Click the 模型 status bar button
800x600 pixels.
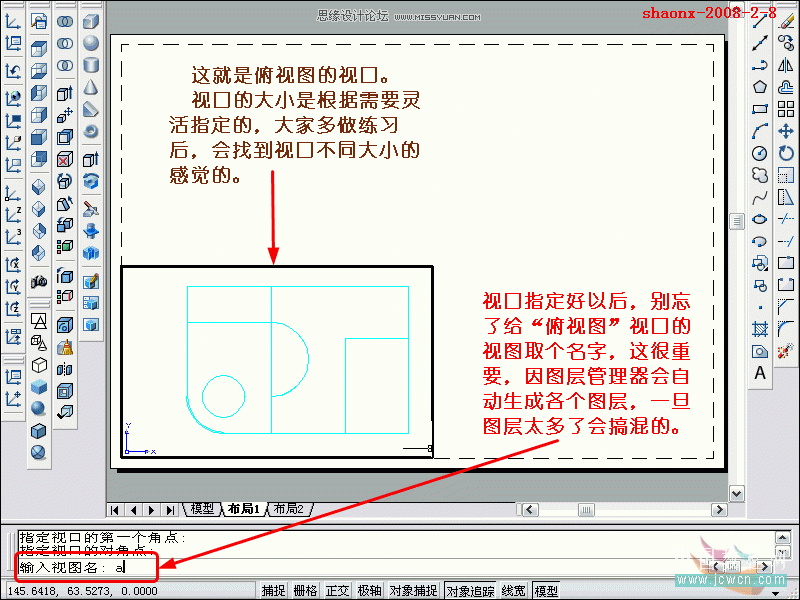click(545, 589)
